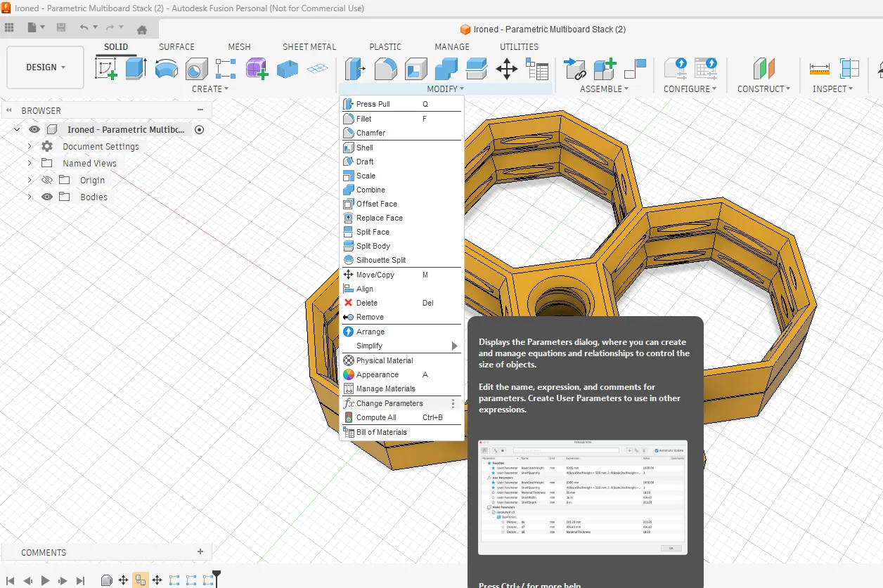Open the Insert/Link command under Assemble
This screenshot has width=883, height=588.
575,69
